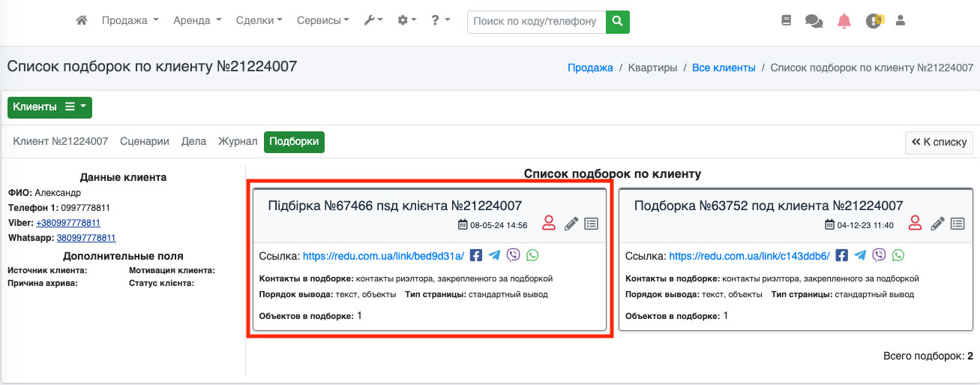Click the user profile icon in navbar
The image size is (980, 385).
901,21
